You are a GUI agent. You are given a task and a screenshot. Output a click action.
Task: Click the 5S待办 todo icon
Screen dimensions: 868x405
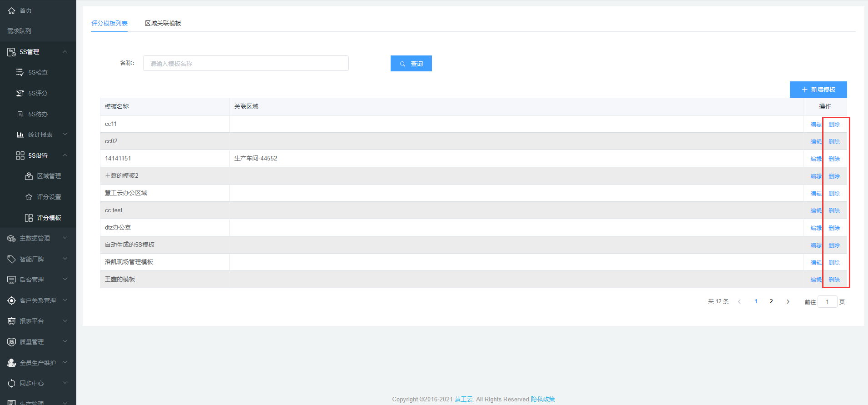[x=20, y=114]
